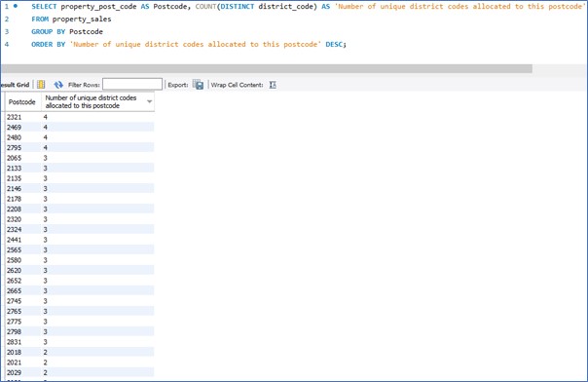
Task: Click the Filter Rows input field
Action: 132,85
